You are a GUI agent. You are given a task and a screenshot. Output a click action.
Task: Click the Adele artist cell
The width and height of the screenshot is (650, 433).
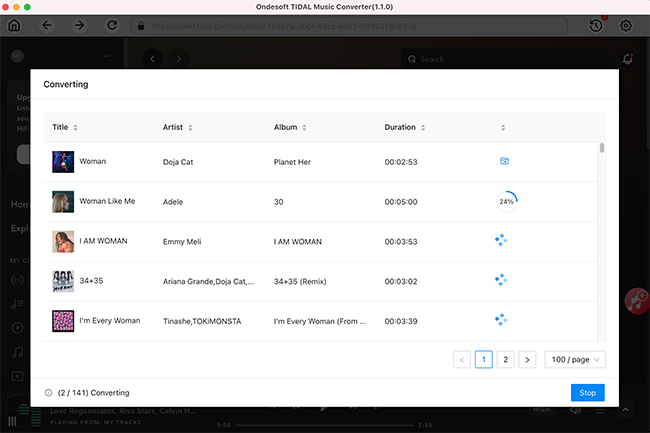click(173, 202)
